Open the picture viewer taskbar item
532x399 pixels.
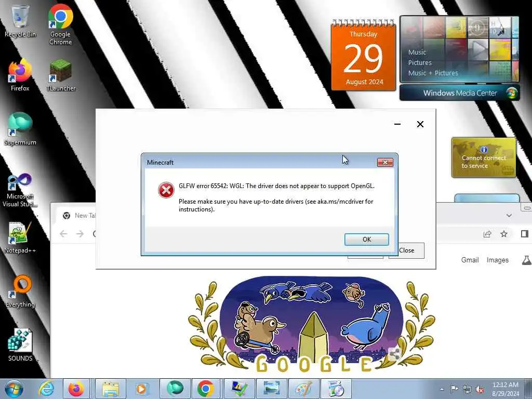click(x=271, y=389)
